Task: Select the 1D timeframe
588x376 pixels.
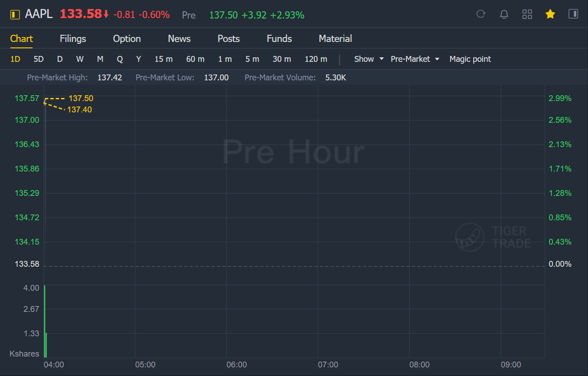Action: [x=15, y=59]
